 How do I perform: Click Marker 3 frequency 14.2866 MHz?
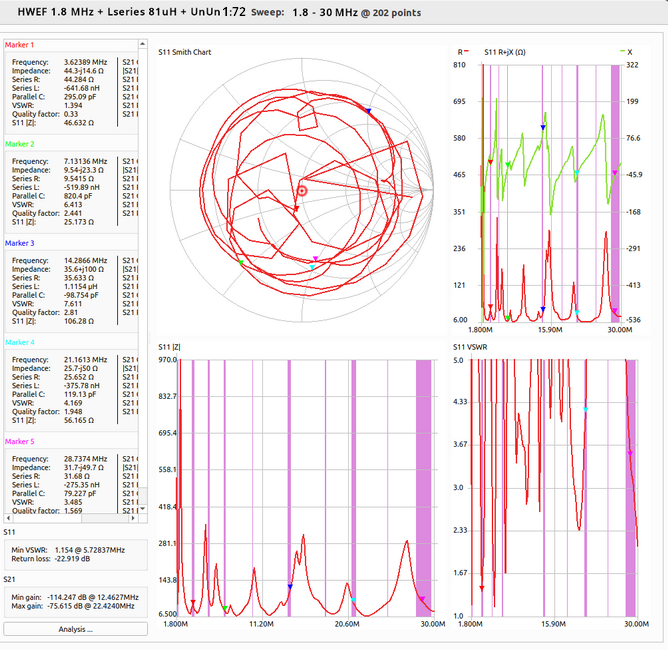[86, 261]
